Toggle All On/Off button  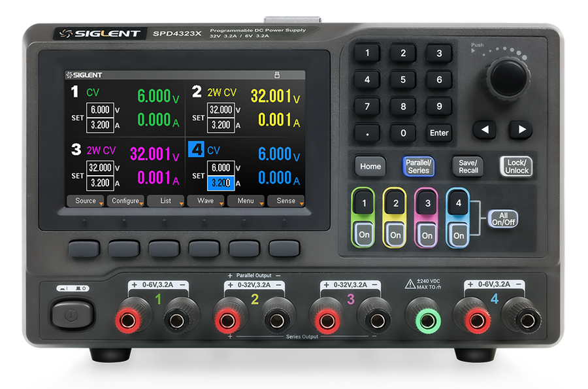tap(503, 219)
